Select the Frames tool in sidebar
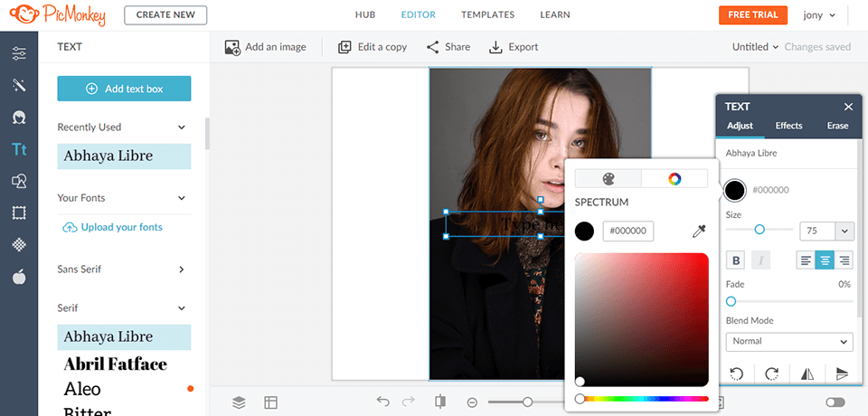 tap(19, 213)
